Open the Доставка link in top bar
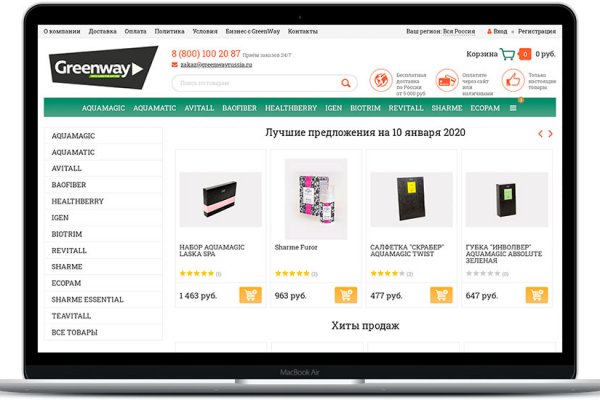The height and width of the screenshot is (400, 600). coord(103,31)
